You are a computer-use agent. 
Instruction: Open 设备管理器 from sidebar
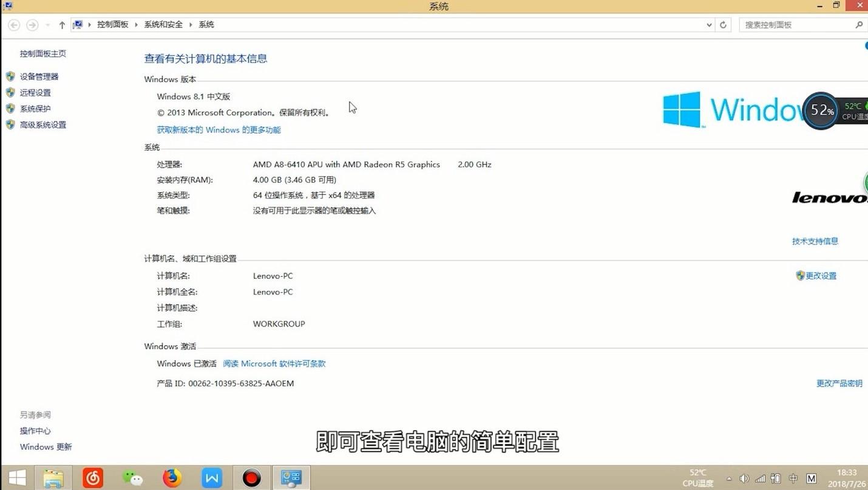pyautogui.click(x=39, y=77)
